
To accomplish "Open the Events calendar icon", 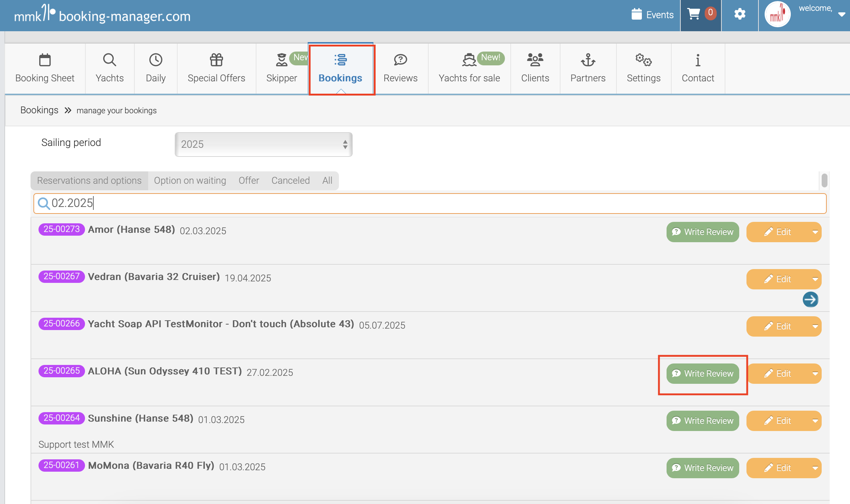I will (x=636, y=15).
